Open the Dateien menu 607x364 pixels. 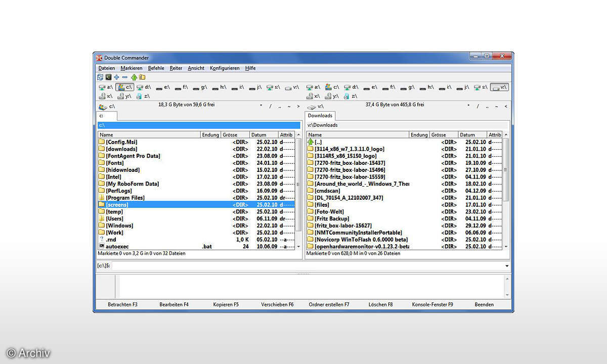(107, 68)
